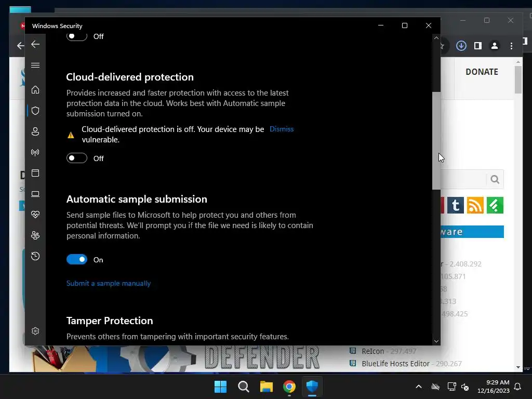Click the cloud sync tray icon

pos(435,387)
